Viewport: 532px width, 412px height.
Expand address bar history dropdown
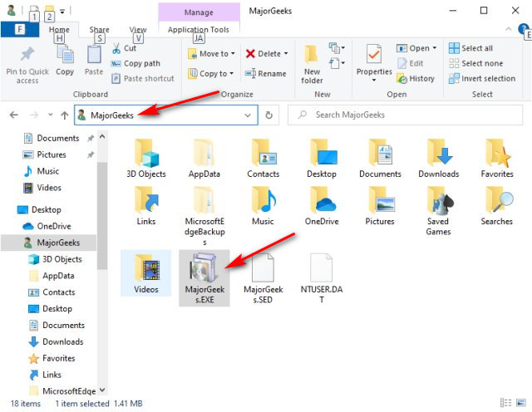(248, 115)
